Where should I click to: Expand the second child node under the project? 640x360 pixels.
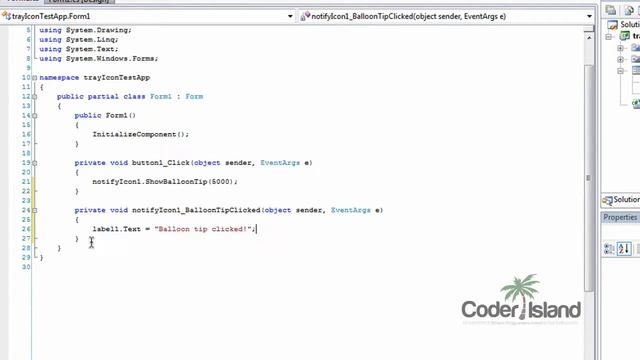(620, 60)
